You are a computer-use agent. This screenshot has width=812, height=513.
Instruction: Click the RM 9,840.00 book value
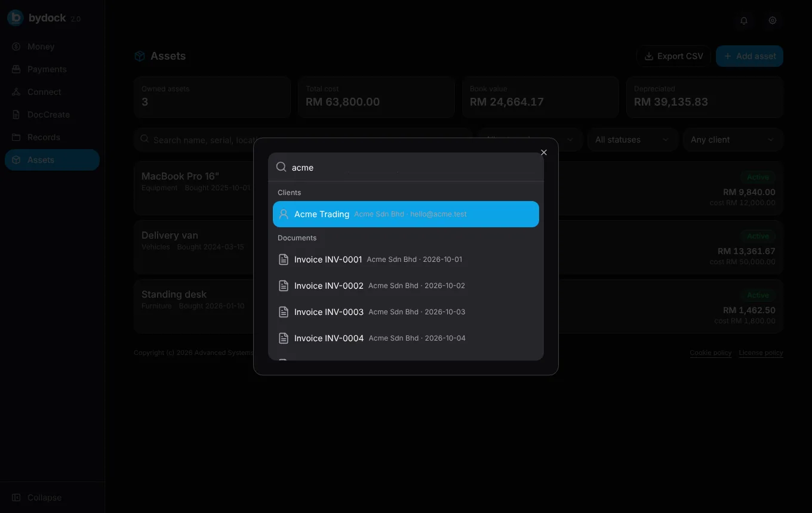coord(749,192)
